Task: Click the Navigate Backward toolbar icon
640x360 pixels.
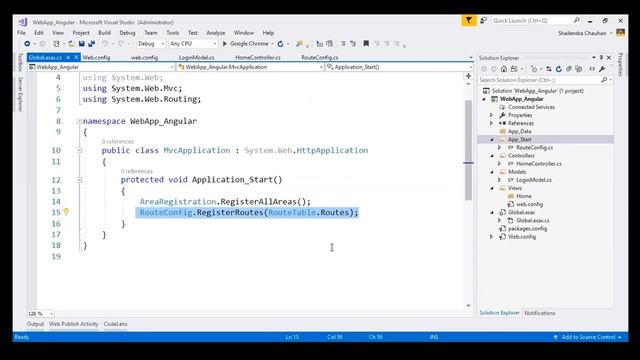Action: pyautogui.click(x=27, y=44)
